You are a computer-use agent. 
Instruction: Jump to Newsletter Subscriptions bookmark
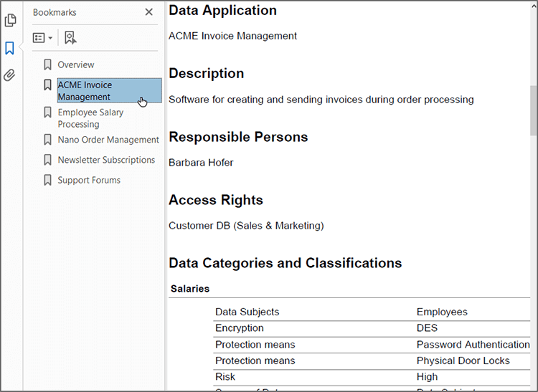[x=106, y=160]
